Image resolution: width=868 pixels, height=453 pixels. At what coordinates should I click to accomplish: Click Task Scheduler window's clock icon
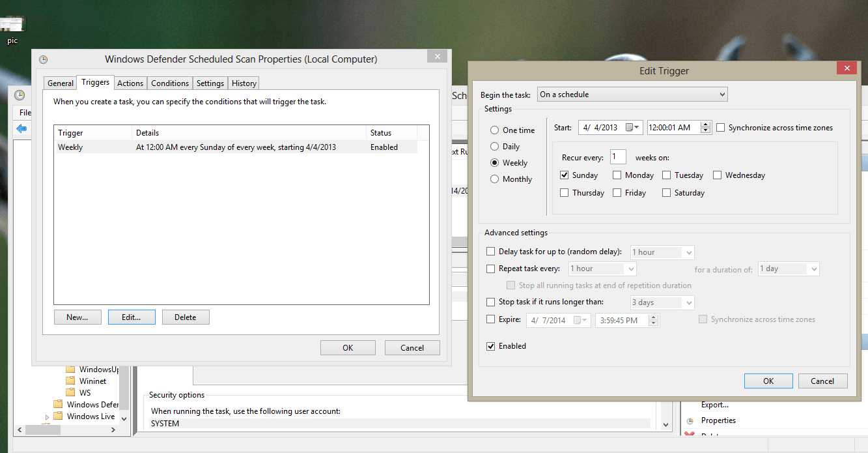point(20,95)
